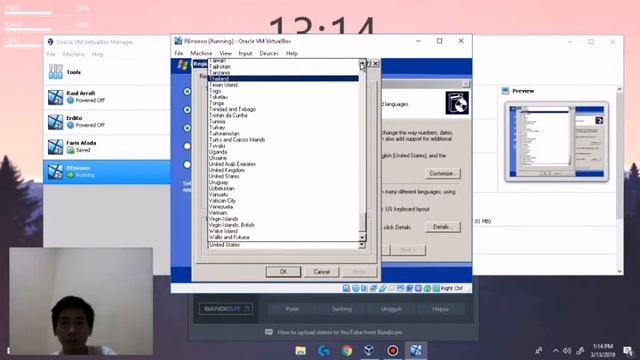Screen dimensions: 640x360
Task: Click the hard disk indicator in VM status bar
Action: (x=346, y=288)
